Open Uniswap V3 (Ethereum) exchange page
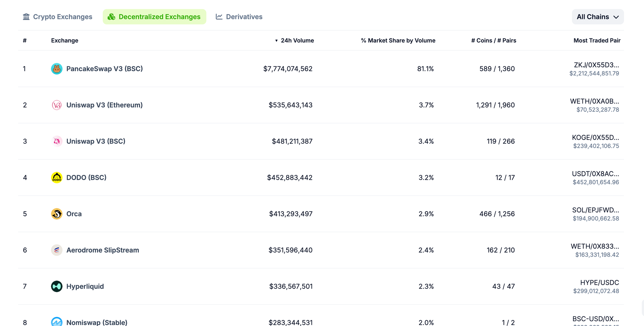644x326 pixels. [x=104, y=105]
